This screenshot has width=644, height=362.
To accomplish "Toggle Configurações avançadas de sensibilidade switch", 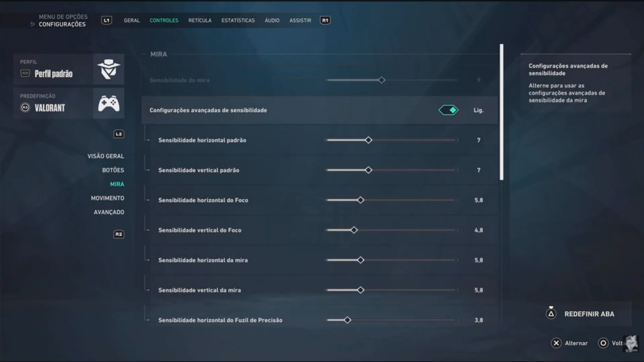I will tap(448, 110).
